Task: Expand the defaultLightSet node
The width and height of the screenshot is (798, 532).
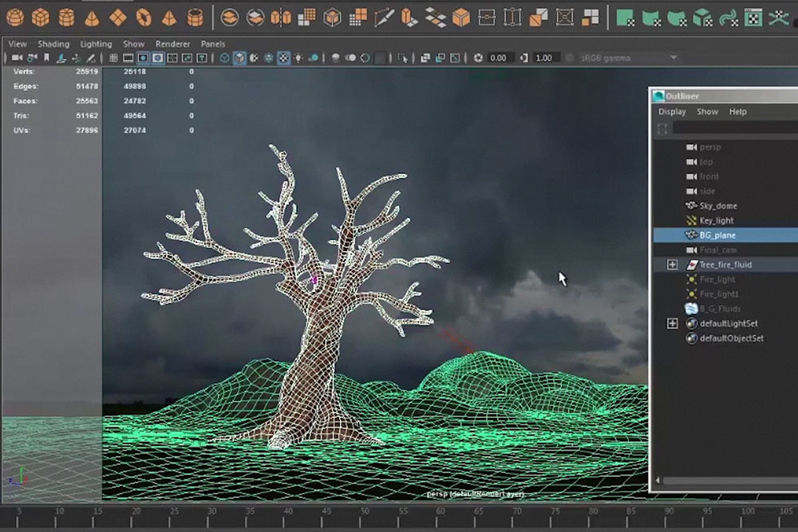Action: [672, 324]
